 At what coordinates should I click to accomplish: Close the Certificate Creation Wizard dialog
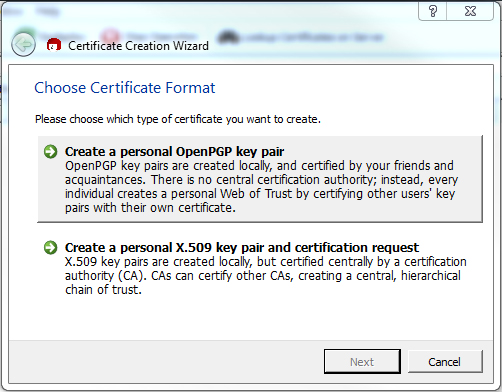pos(470,12)
